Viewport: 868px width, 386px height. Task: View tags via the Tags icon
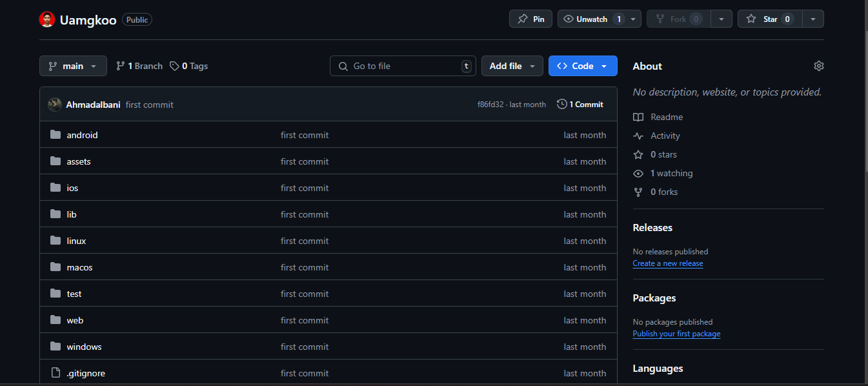[174, 66]
